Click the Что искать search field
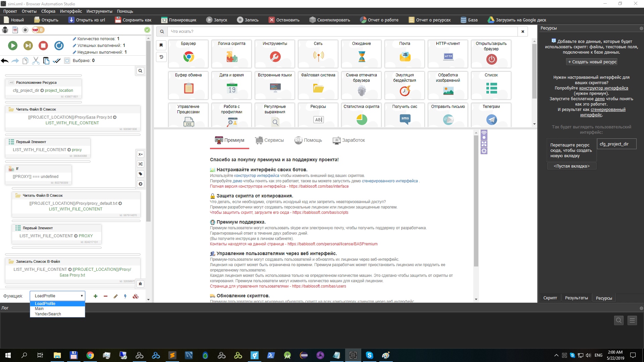The width and height of the screenshot is (644, 362). pos(342,32)
